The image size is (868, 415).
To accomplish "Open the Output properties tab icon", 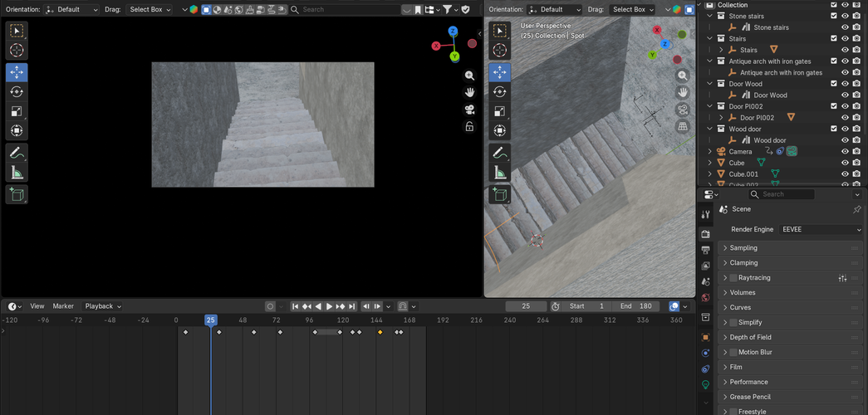I will click(705, 250).
